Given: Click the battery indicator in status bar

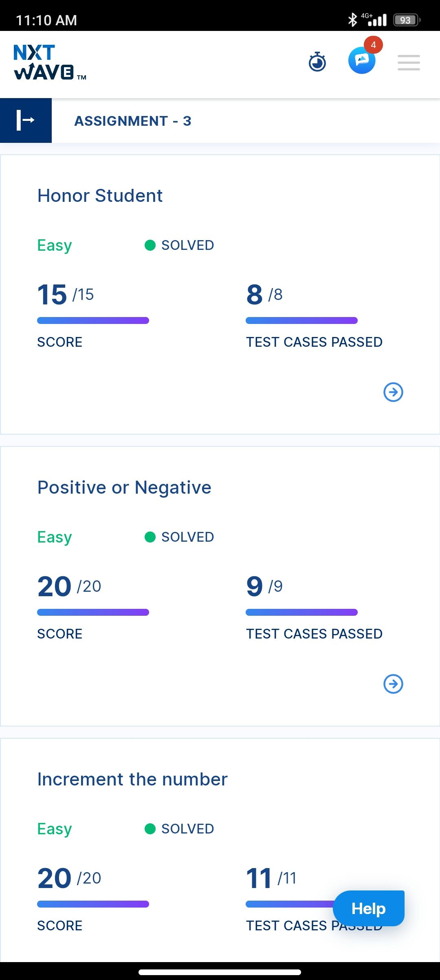Looking at the screenshot, I should click(407, 20).
